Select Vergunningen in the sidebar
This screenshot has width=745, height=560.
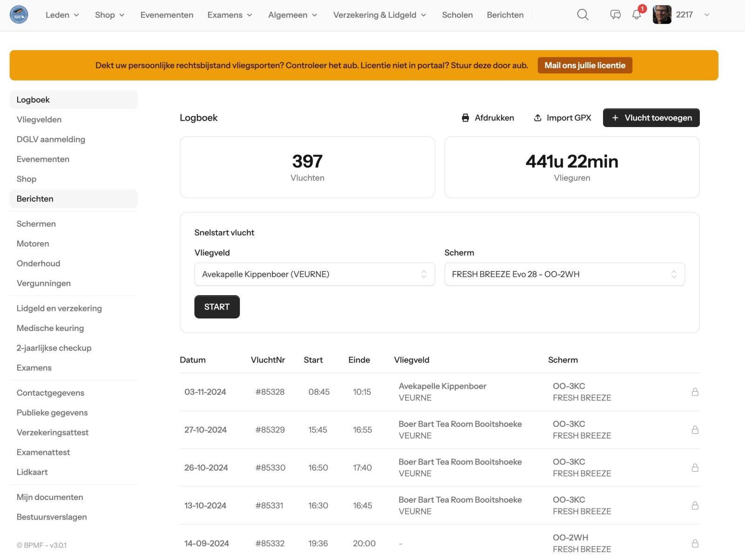click(74, 283)
